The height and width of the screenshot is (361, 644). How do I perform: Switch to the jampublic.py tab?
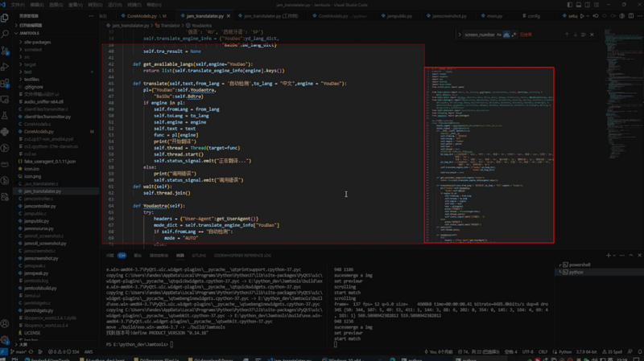(398, 16)
